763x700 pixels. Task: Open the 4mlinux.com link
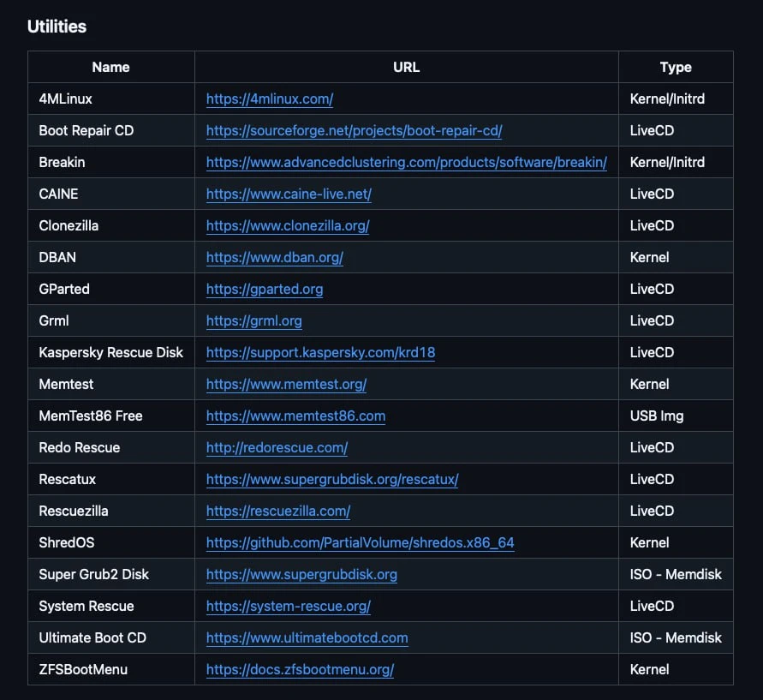coord(269,99)
